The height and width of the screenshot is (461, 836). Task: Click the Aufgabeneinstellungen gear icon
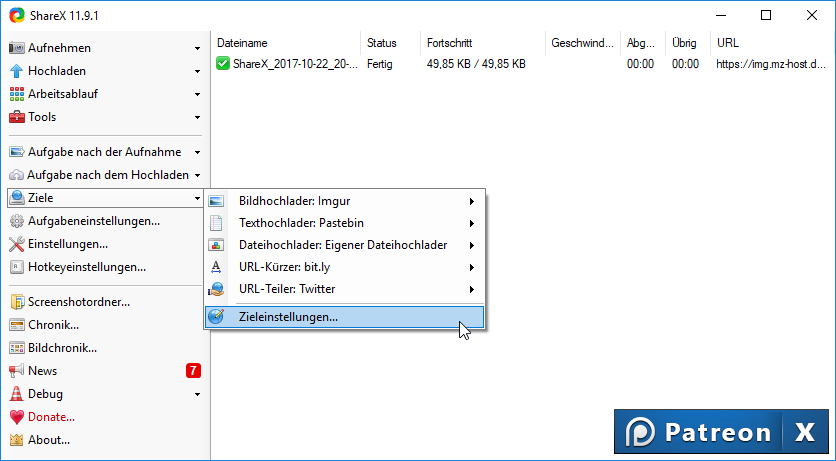[x=17, y=221]
